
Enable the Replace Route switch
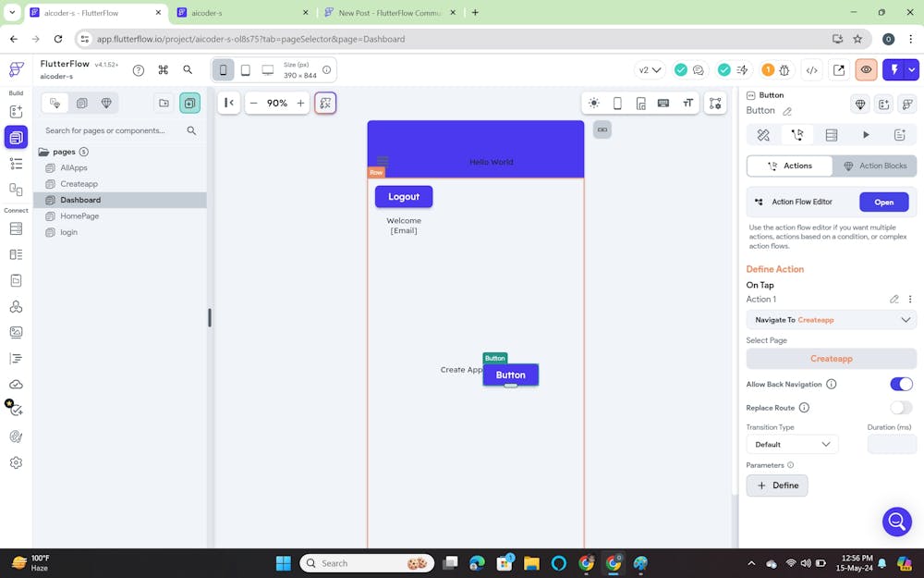(x=900, y=408)
